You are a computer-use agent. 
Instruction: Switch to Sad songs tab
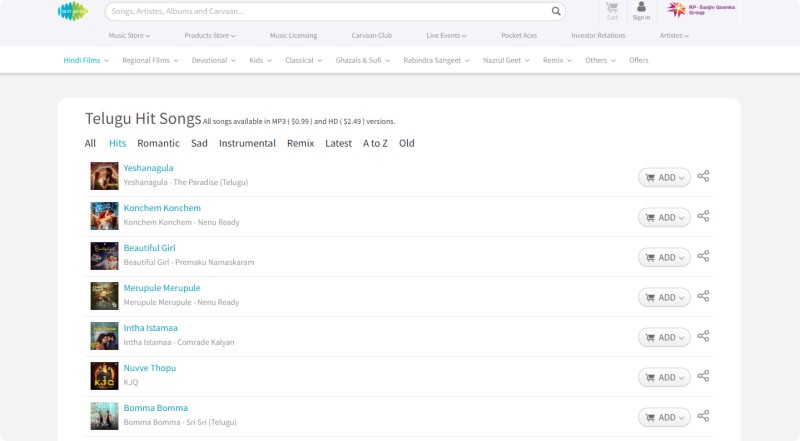pos(199,143)
